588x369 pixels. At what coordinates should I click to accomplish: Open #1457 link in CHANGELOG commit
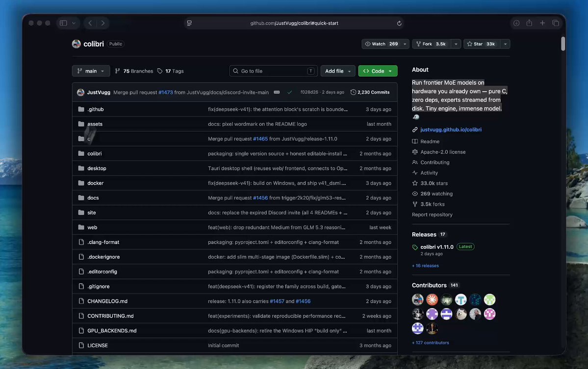[x=277, y=301]
